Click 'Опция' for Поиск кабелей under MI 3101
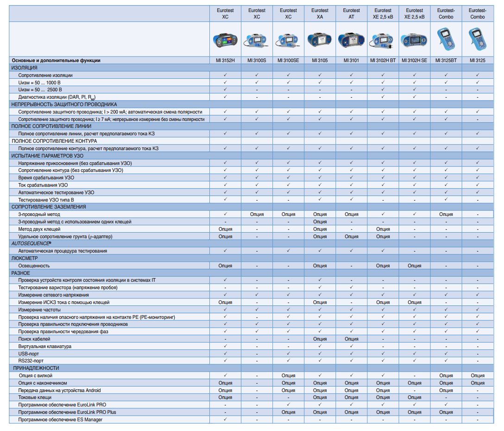This screenshot has width=504, height=431. [x=351, y=339]
